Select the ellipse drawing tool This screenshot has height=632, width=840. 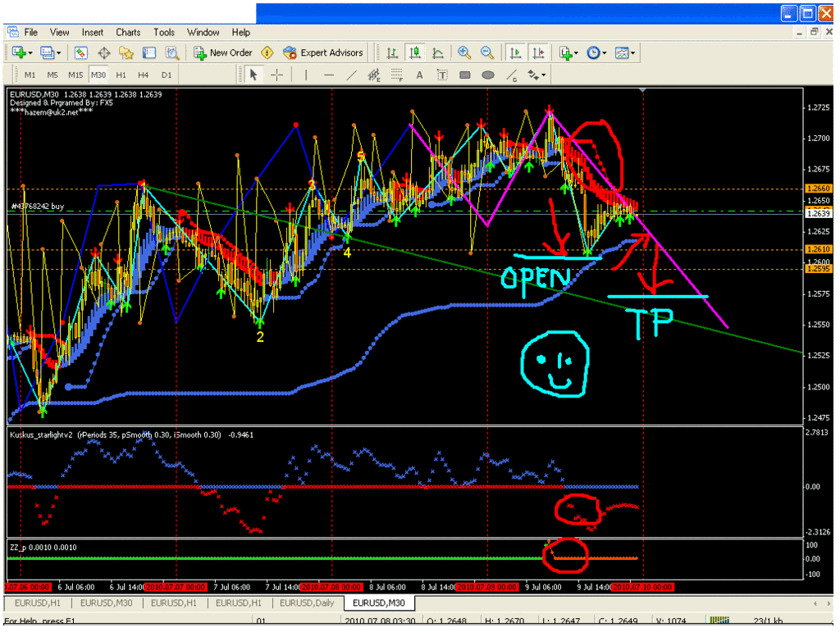tap(487, 75)
